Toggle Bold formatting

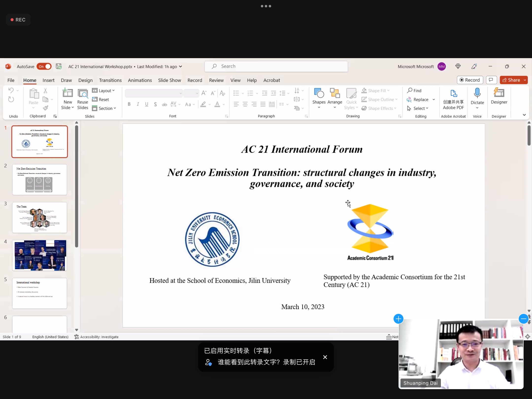coord(129,104)
